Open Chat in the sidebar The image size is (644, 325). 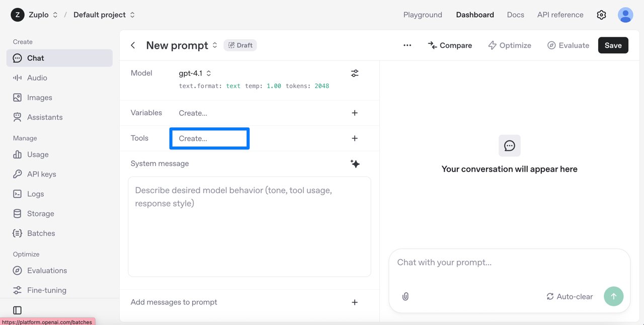pyautogui.click(x=59, y=58)
